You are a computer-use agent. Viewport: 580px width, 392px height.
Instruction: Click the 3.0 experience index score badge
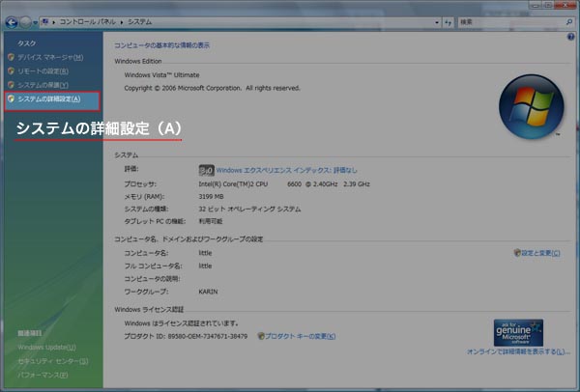coord(207,170)
